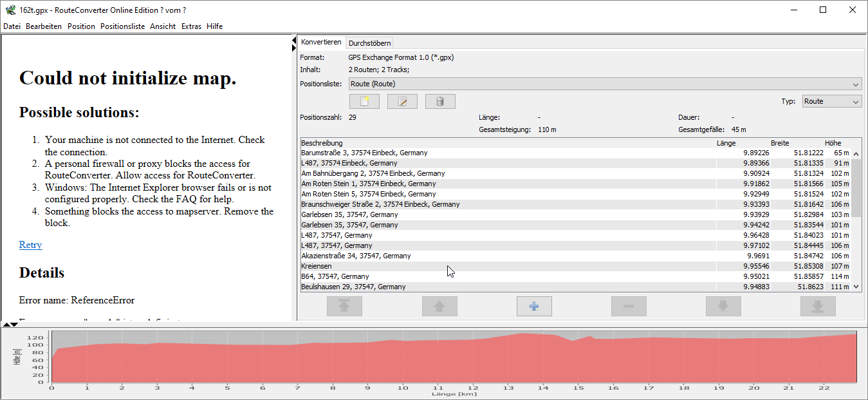Click the new position list icon button

pos(364,101)
